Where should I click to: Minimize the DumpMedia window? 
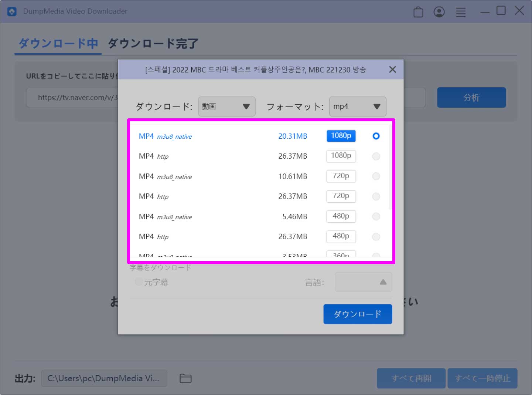485,12
